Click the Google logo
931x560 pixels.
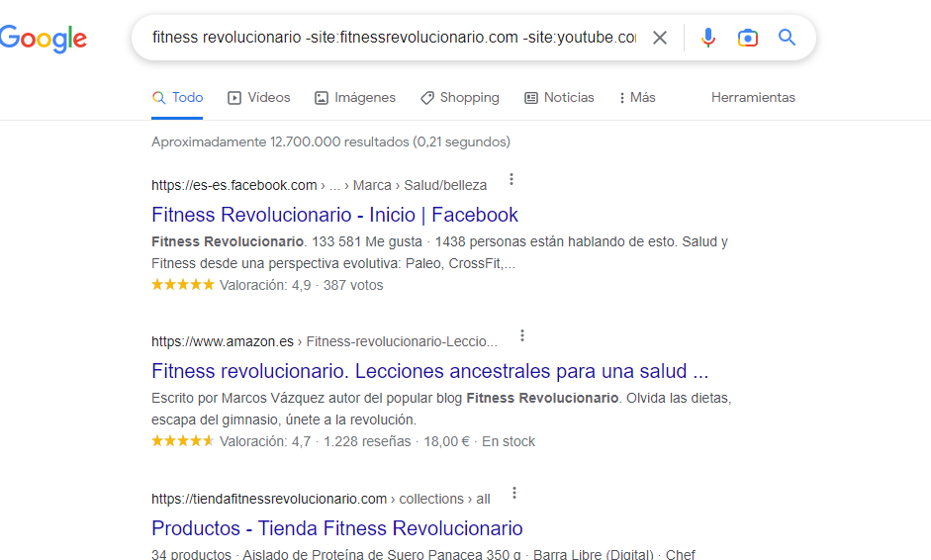coord(44,39)
